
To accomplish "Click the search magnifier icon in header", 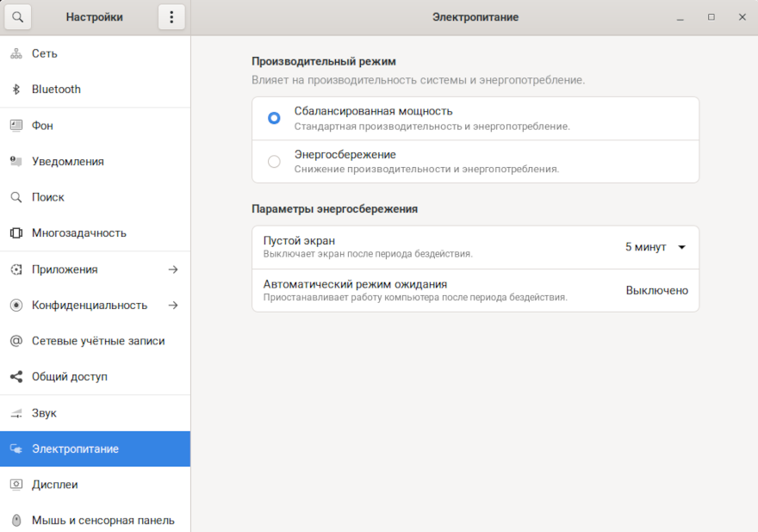I will 18,17.
